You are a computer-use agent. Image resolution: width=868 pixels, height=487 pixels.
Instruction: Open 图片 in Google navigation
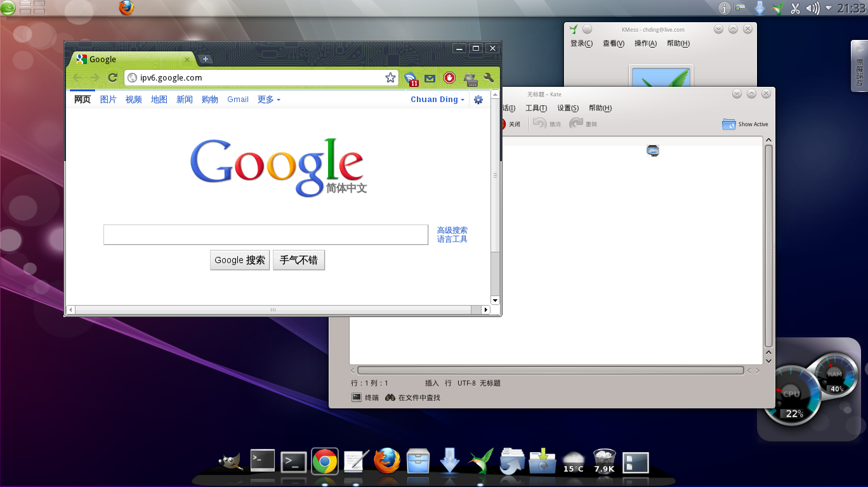pyautogui.click(x=109, y=100)
